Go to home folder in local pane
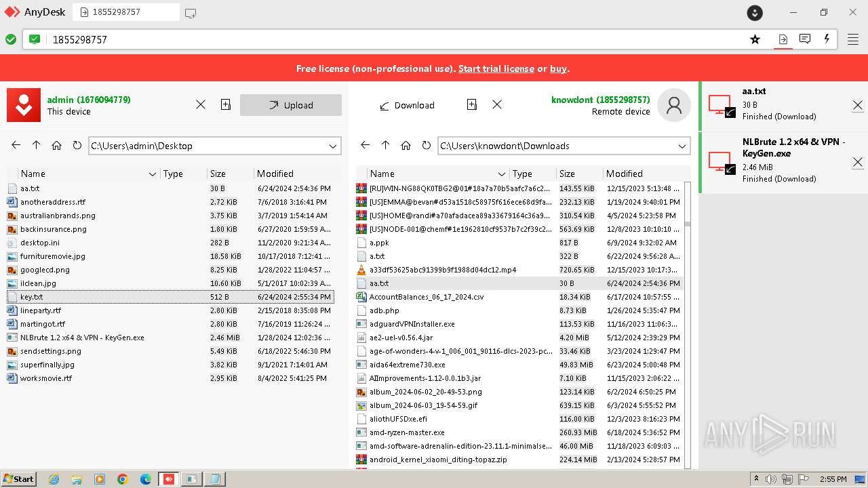The width and height of the screenshot is (868, 488). (x=57, y=145)
